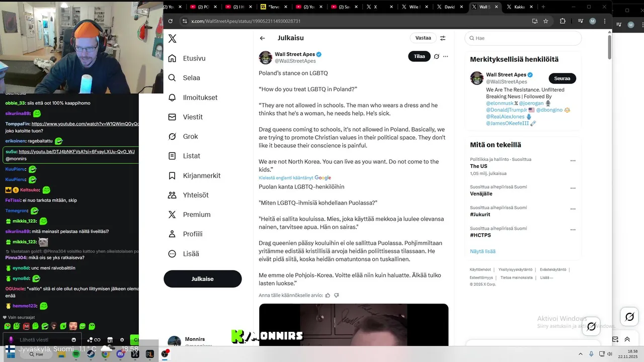This screenshot has height=362, width=644.
Task: Give the translation a thumbs up
Action: coord(328,295)
